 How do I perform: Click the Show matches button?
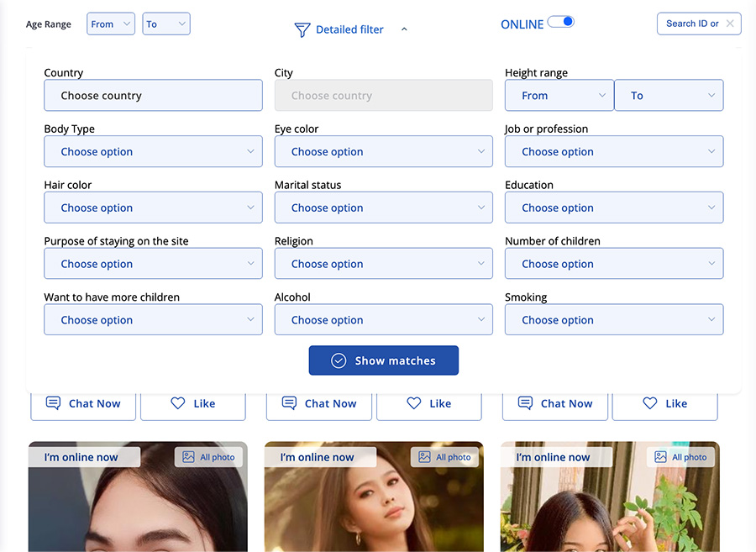[x=384, y=360]
